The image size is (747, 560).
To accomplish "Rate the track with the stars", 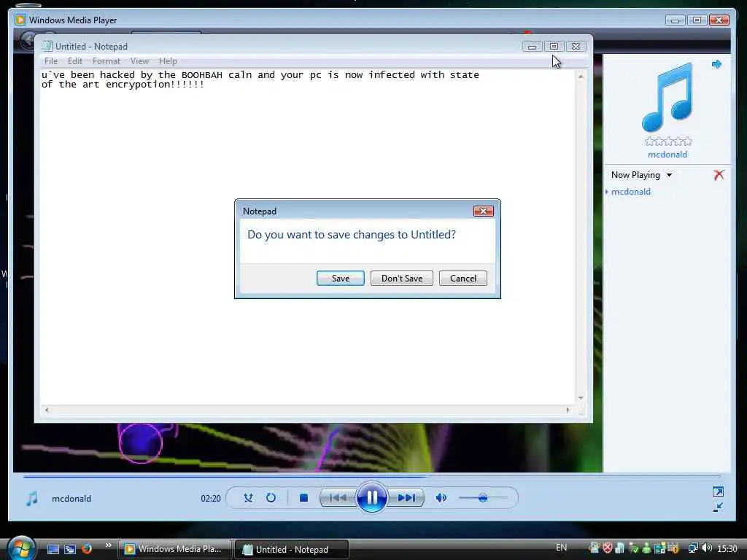I will pos(668,141).
